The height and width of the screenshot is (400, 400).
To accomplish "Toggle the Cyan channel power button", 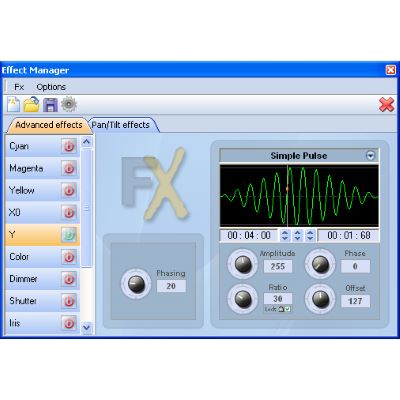I will pos(69,146).
